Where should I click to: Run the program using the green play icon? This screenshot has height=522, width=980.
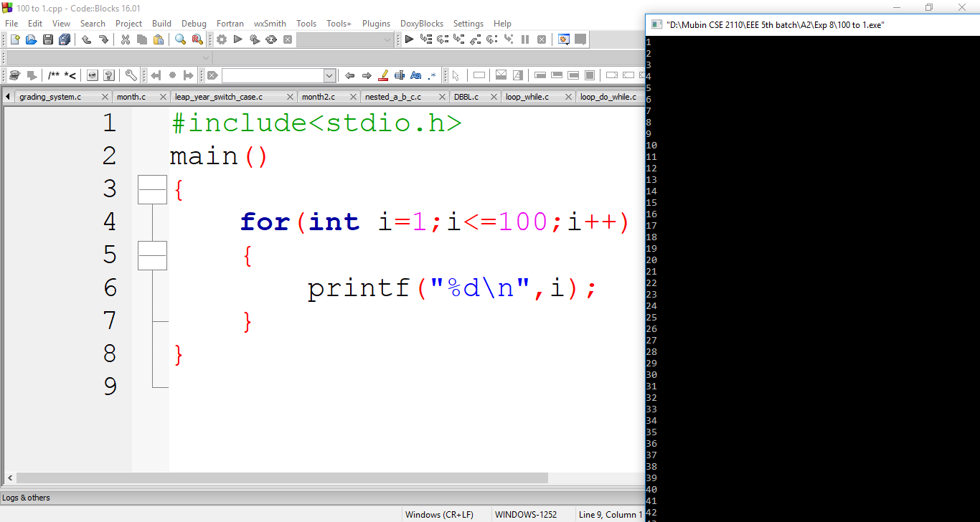click(x=237, y=39)
